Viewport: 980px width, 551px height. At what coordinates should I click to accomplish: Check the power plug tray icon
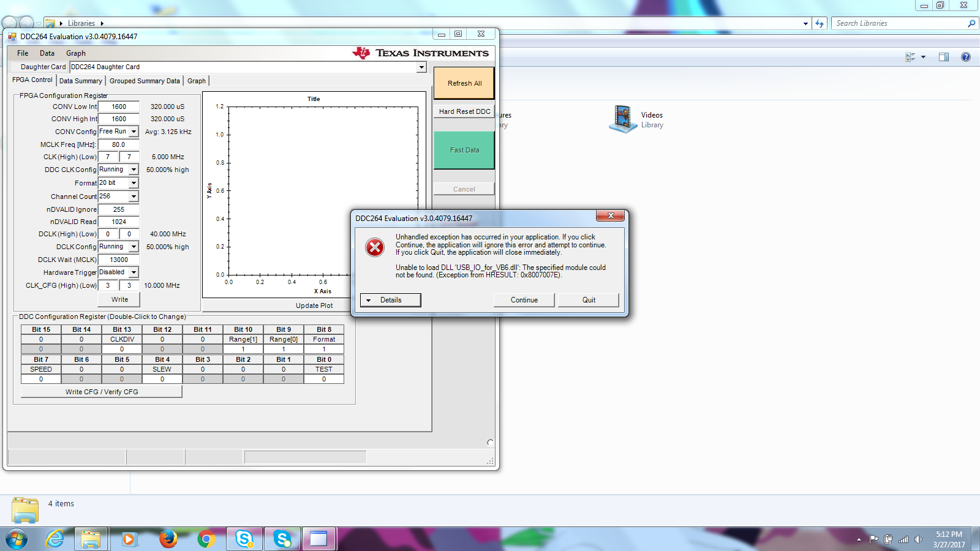[x=888, y=539]
